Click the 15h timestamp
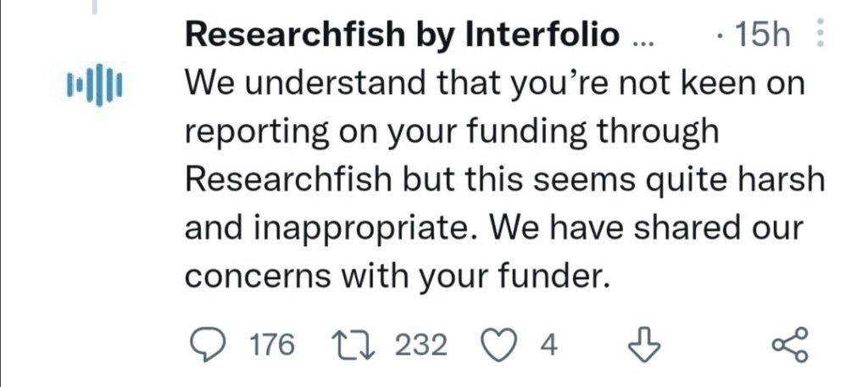This screenshot has height=387, width=868. coord(763,36)
